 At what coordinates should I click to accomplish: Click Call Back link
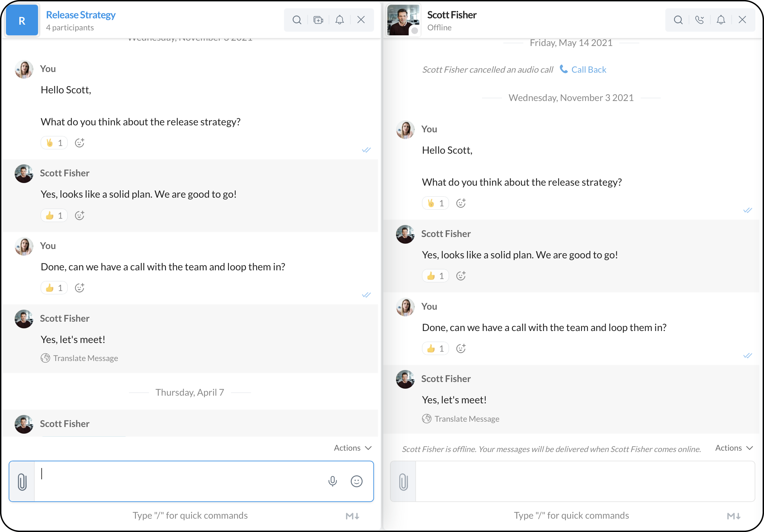pyautogui.click(x=588, y=70)
